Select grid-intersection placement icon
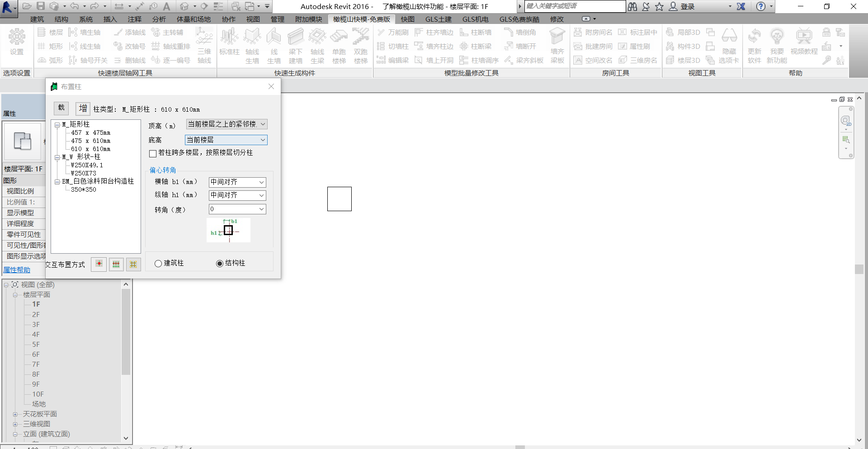The height and width of the screenshot is (449, 868). pyautogui.click(x=133, y=264)
